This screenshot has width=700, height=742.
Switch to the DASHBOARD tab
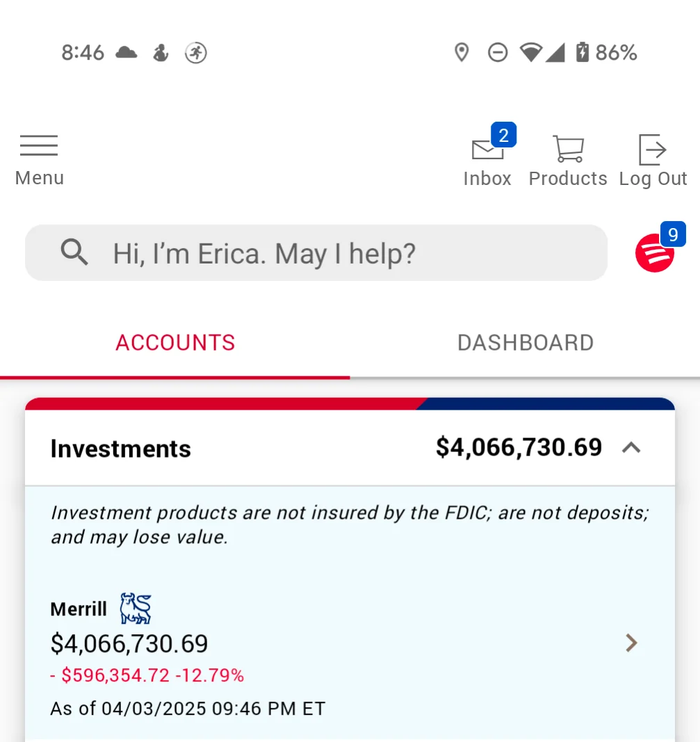(x=525, y=343)
